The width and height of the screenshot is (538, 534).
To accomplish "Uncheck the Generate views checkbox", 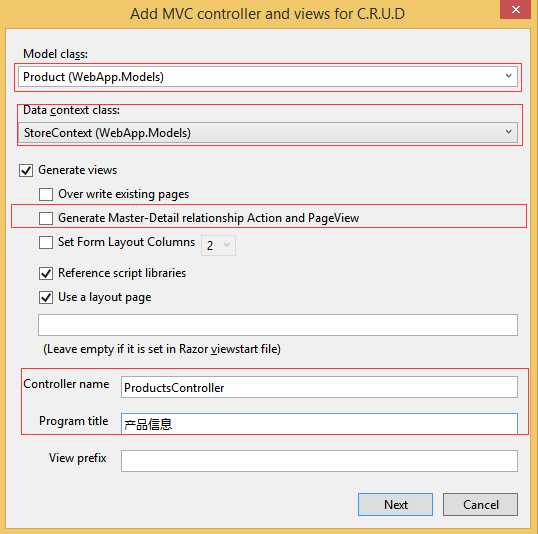I will point(26,170).
